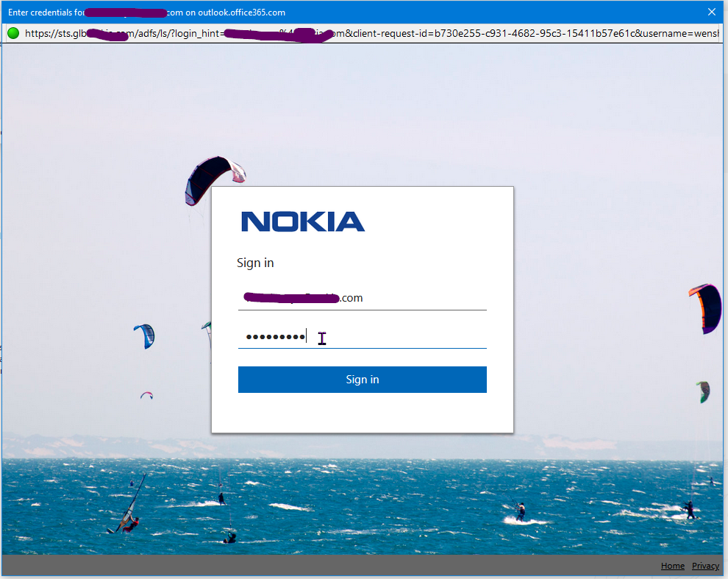Click the email username field

point(362,298)
